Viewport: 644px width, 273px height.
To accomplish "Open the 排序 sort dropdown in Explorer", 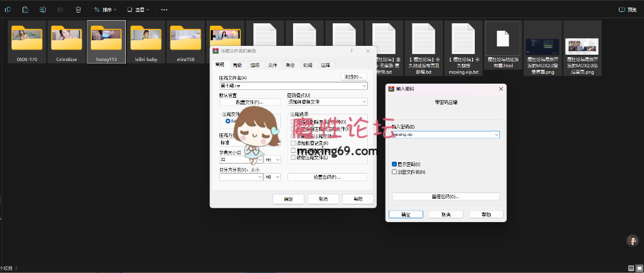I will 105,9.
